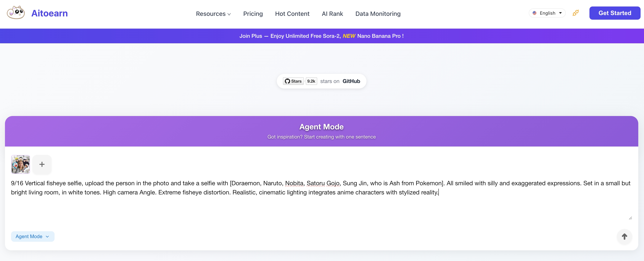Click the plus icon to add an image

pos(42,164)
